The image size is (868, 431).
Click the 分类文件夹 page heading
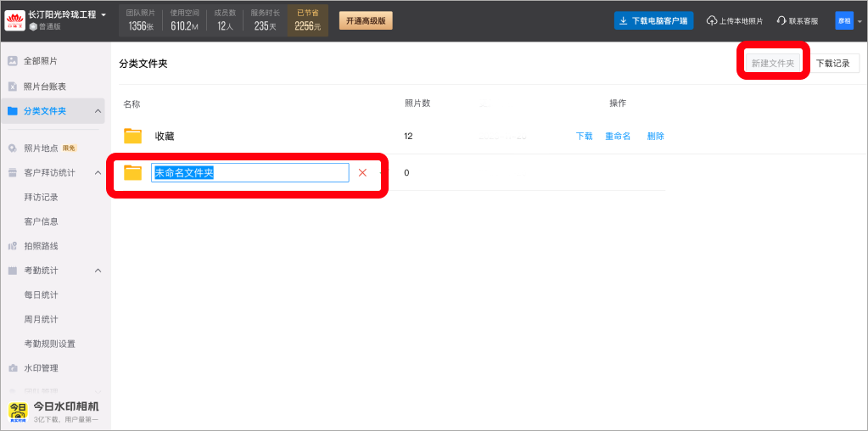pyautogui.click(x=143, y=64)
